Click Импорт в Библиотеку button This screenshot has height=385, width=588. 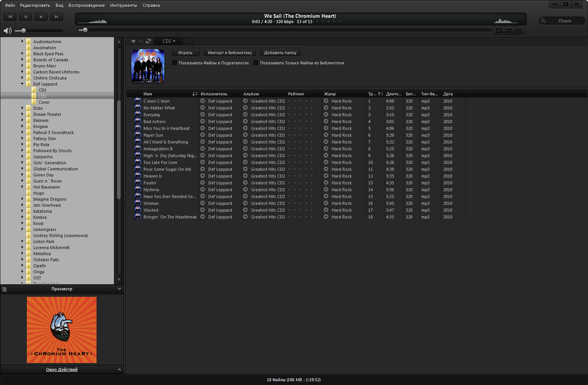pos(230,53)
